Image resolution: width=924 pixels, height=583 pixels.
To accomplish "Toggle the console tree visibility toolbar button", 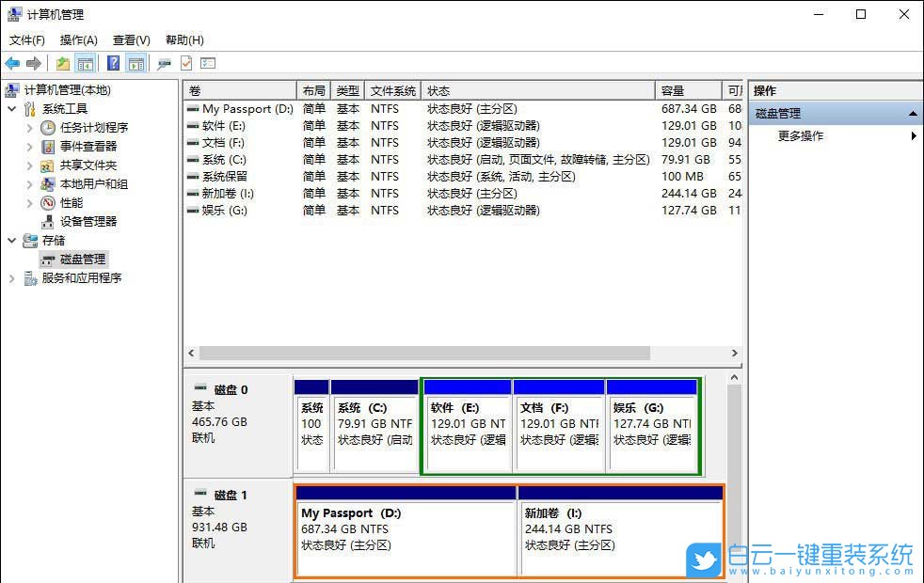I will [x=85, y=62].
